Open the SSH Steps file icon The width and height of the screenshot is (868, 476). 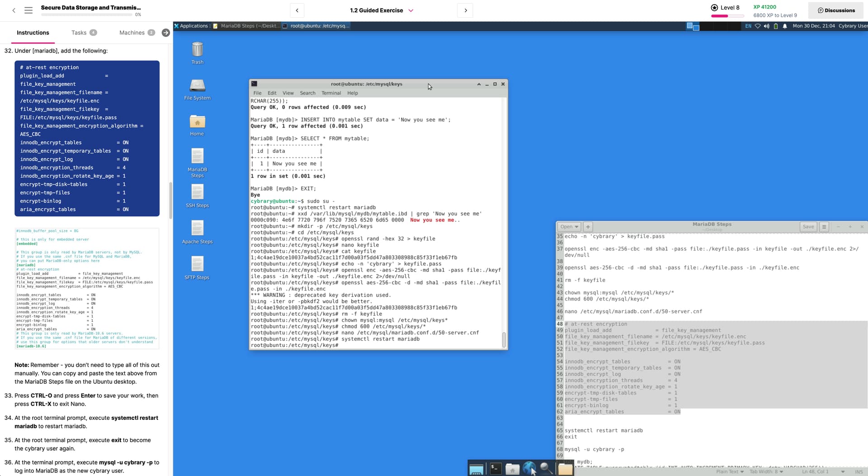point(197,192)
